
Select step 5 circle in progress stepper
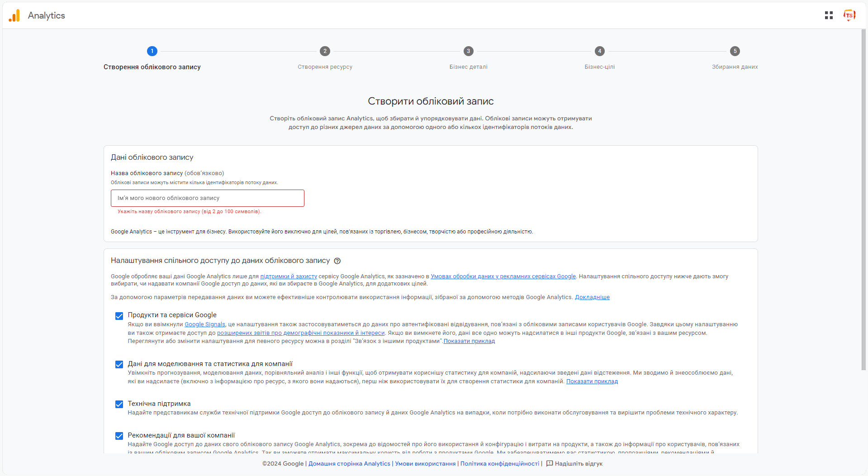[x=735, y=51]
